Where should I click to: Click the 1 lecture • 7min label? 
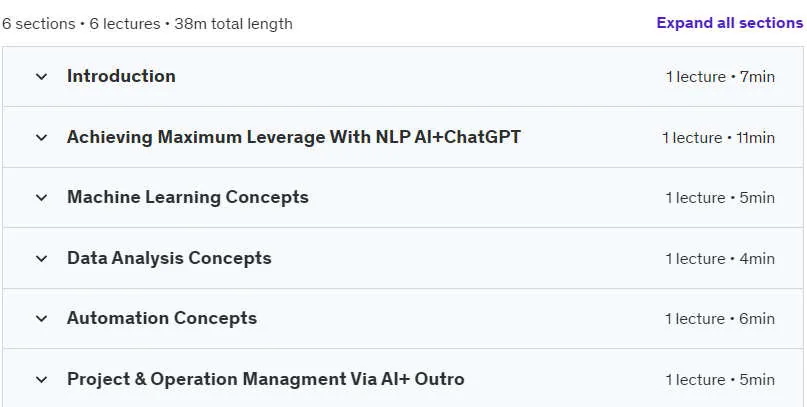[720, 77]
